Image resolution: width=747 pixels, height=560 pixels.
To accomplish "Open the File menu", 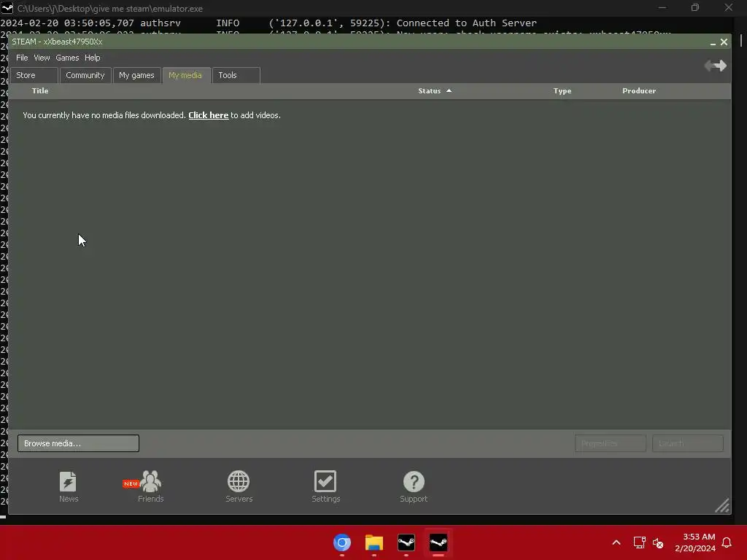I will tap(22, 58).
